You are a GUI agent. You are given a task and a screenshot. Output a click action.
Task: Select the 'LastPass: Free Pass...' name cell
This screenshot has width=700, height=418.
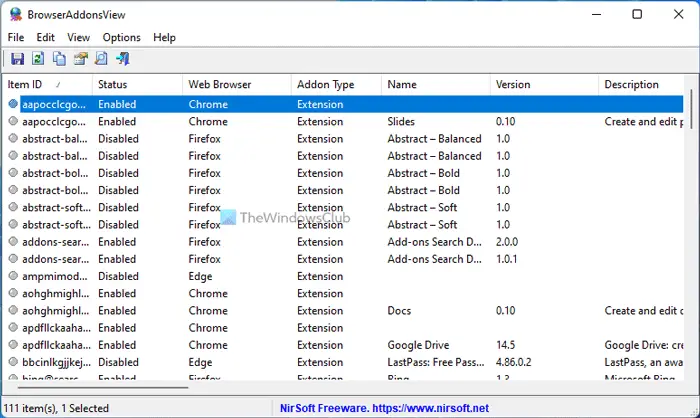436,362
